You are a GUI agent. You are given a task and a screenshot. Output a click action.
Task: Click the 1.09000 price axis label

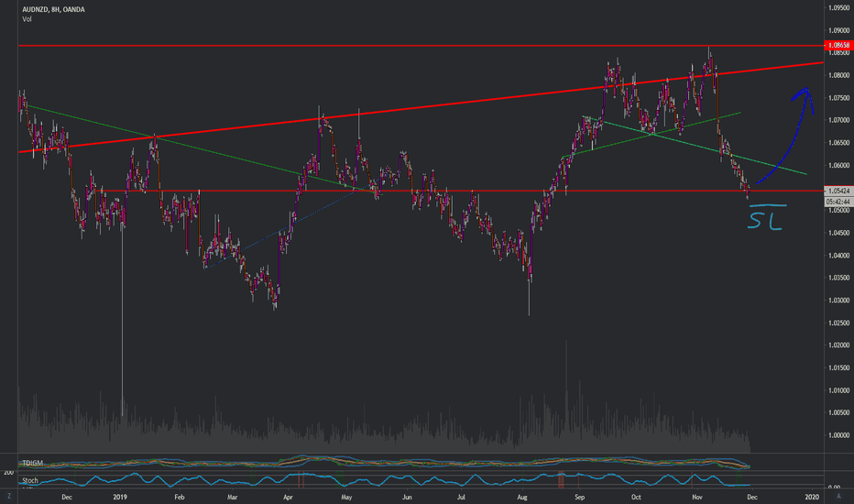[836, 7]
